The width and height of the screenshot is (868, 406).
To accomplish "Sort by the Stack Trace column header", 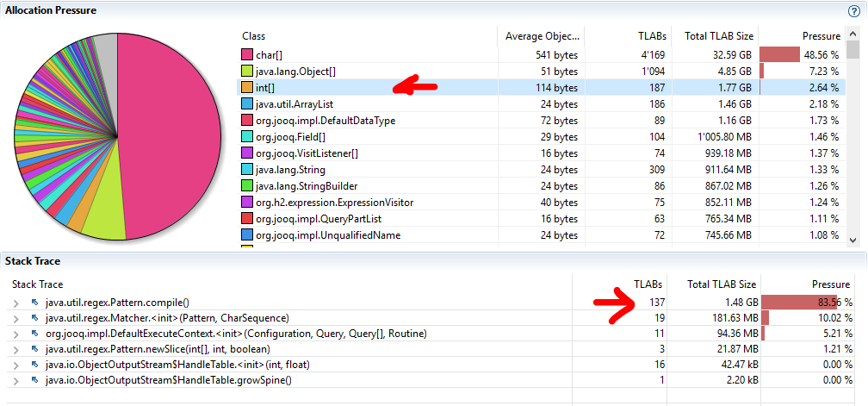I will pos(290,284).
